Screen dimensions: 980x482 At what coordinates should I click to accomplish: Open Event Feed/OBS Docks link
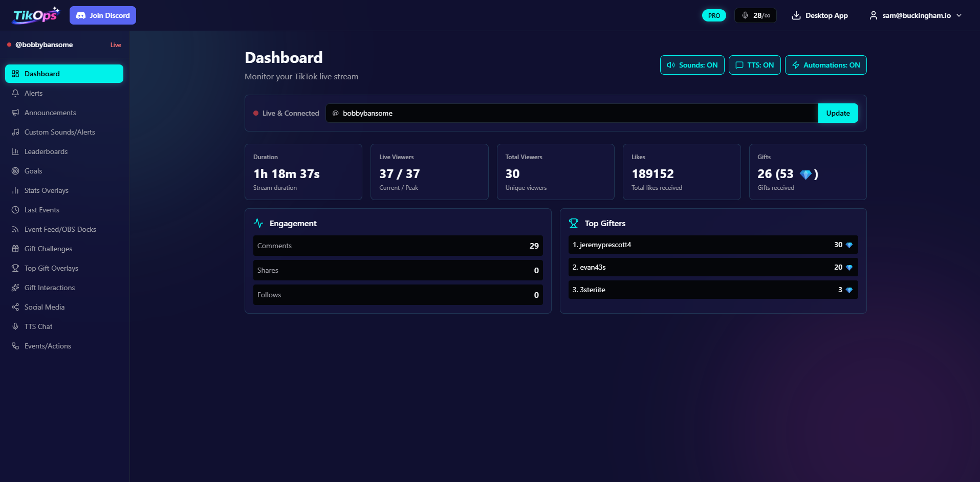click(64, 229)
